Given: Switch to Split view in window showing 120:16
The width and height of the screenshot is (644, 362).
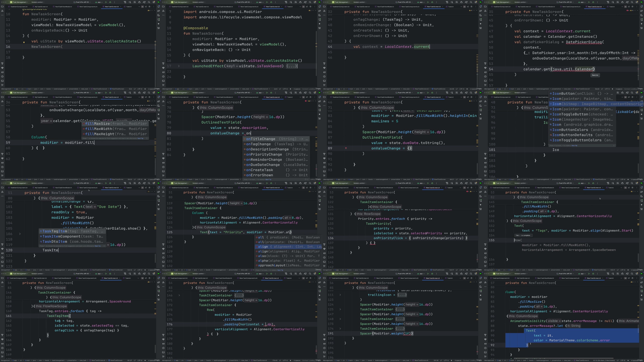Looking at the screenshot, I should point(146,188).
